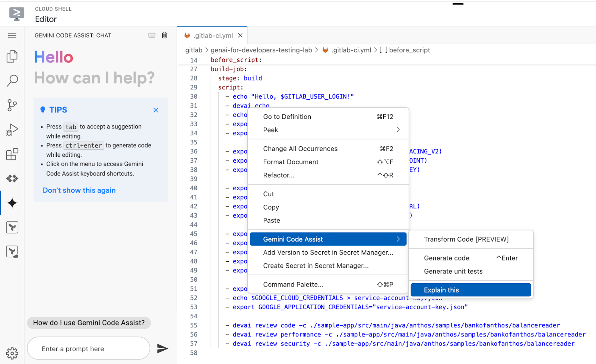This screenshot has height=364, width=596.
Task: Open the Source Control branch icon
Action: 12,105
